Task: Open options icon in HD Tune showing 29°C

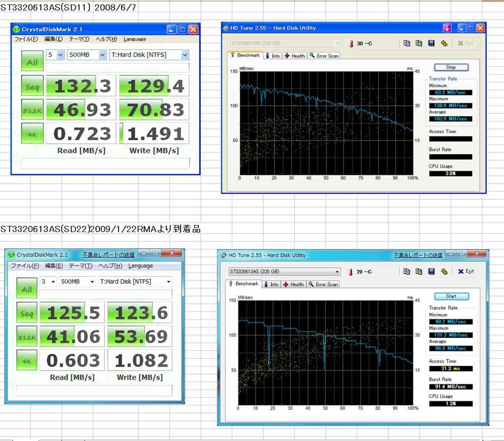Action: [x=443, y=271]
